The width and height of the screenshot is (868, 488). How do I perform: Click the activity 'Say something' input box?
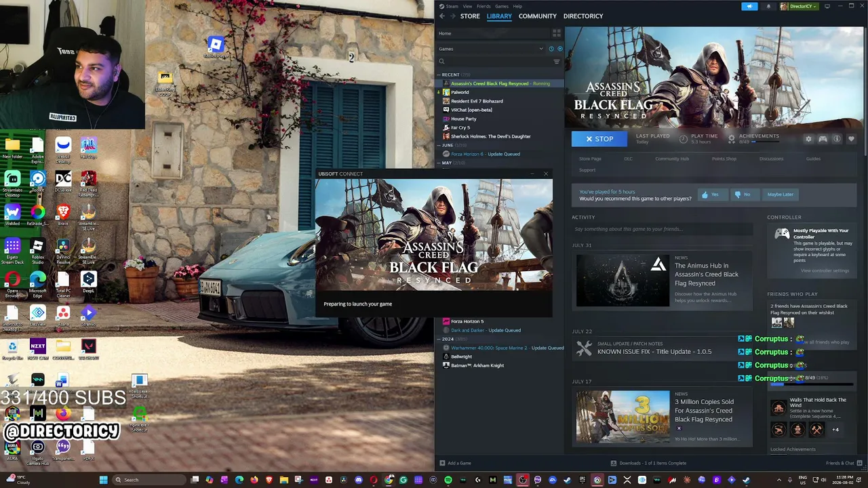click(662, 229)
